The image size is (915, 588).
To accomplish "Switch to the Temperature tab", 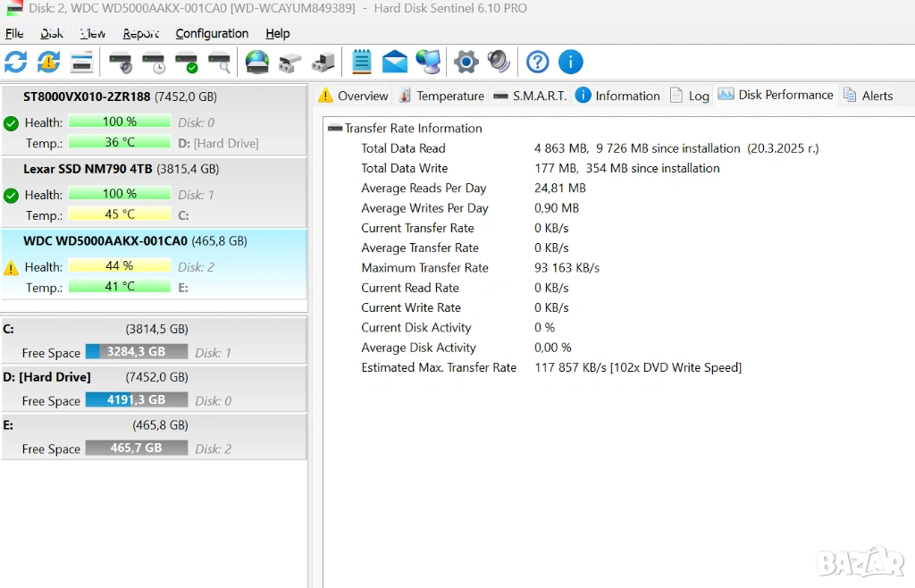I will point(441,96).
